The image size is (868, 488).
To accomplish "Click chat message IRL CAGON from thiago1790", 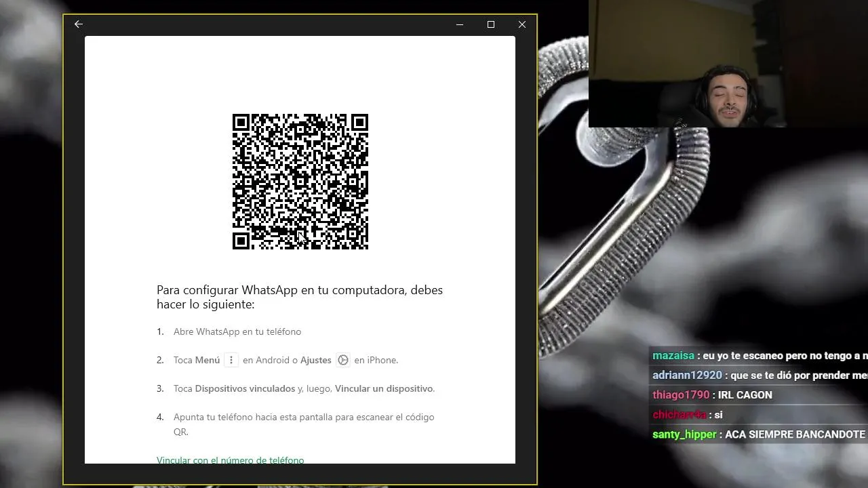I will (x=745, y=394).
